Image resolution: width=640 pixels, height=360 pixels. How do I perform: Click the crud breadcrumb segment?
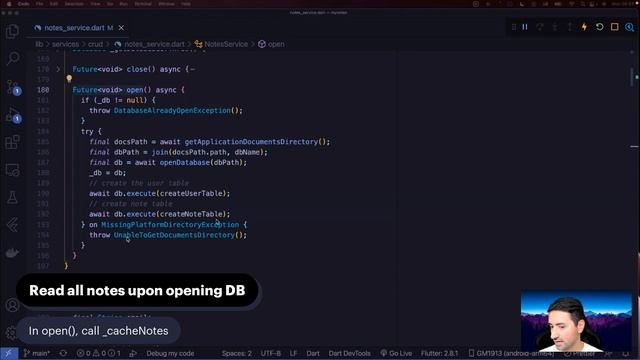pos(96,44)
